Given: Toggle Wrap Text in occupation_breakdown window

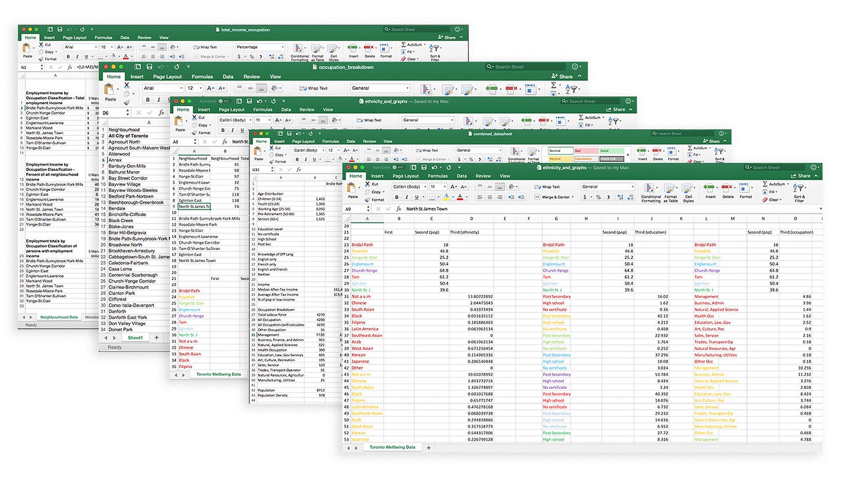Looking at the screenshot, I should coord(313,88).
